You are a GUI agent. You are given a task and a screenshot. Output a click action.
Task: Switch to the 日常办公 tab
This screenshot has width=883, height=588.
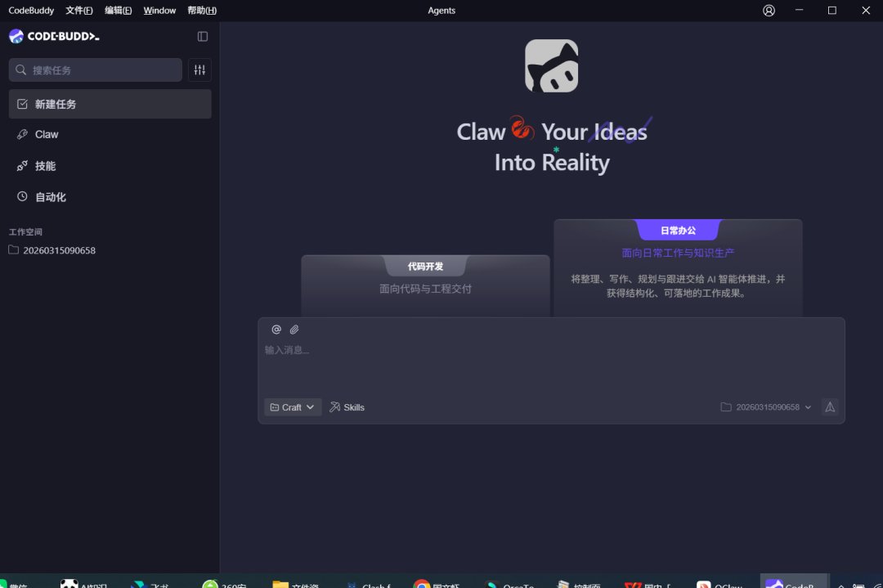click(x=678, y=231)
